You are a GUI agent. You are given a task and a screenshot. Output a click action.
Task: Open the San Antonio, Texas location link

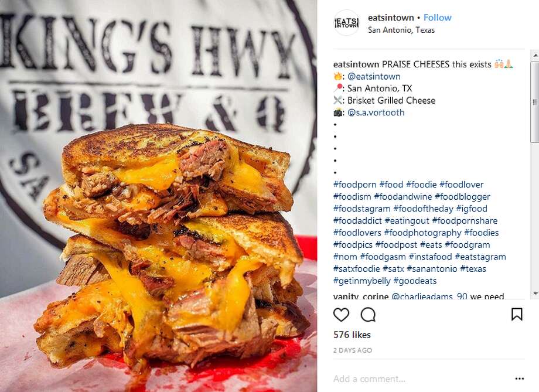pyautogui.click(x=401, y=30)
